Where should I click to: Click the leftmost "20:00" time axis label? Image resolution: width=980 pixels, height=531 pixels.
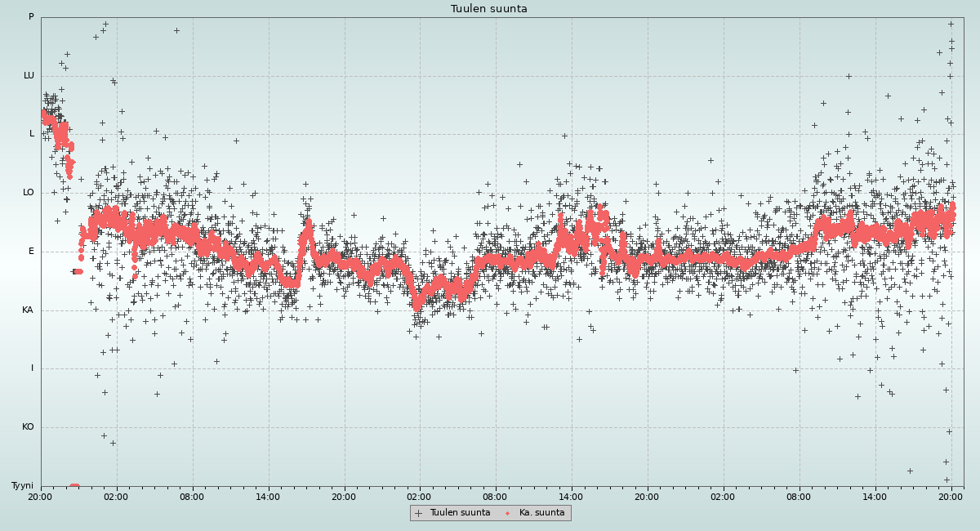(x=40, y=496)
